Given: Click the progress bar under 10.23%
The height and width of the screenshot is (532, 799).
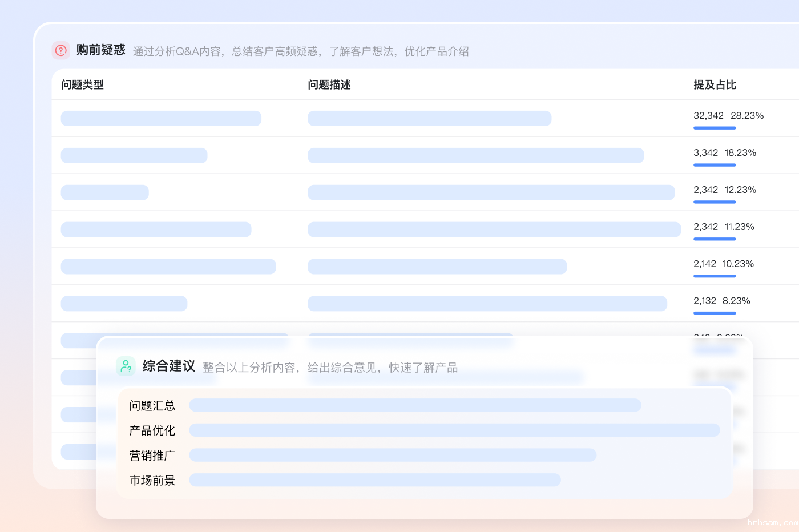Looking at the screenshot, I should pyautogui.click(x=715, y=276).
